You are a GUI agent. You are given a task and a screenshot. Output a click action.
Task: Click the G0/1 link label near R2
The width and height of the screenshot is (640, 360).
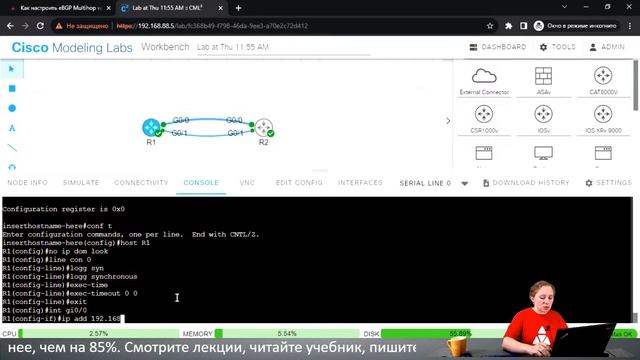[x=236, y=133]
